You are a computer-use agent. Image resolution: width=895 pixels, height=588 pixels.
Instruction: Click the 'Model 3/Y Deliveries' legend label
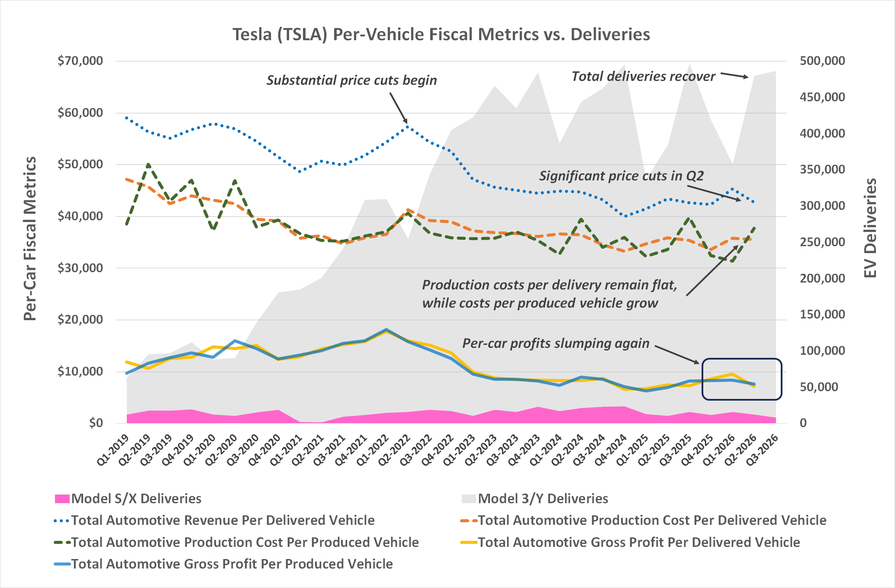[x=543, y=499]
